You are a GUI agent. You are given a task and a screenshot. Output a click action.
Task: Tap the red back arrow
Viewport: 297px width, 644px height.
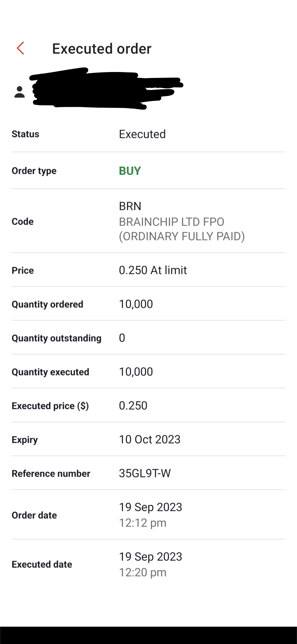(x=20, y=48)
